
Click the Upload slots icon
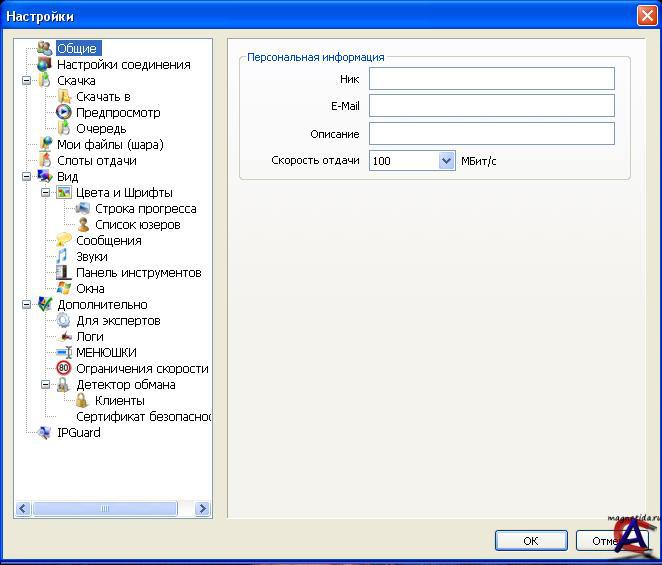(44, 161)
